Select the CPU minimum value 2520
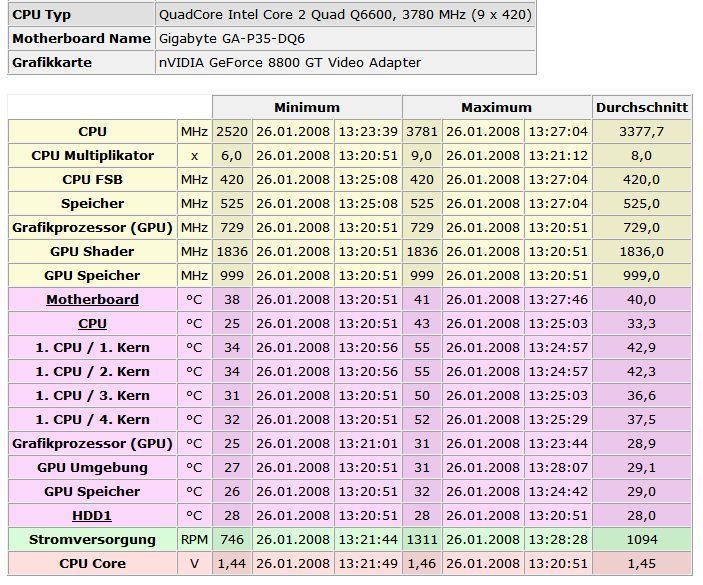The image size is (703, 585). (x=232, y=132)
